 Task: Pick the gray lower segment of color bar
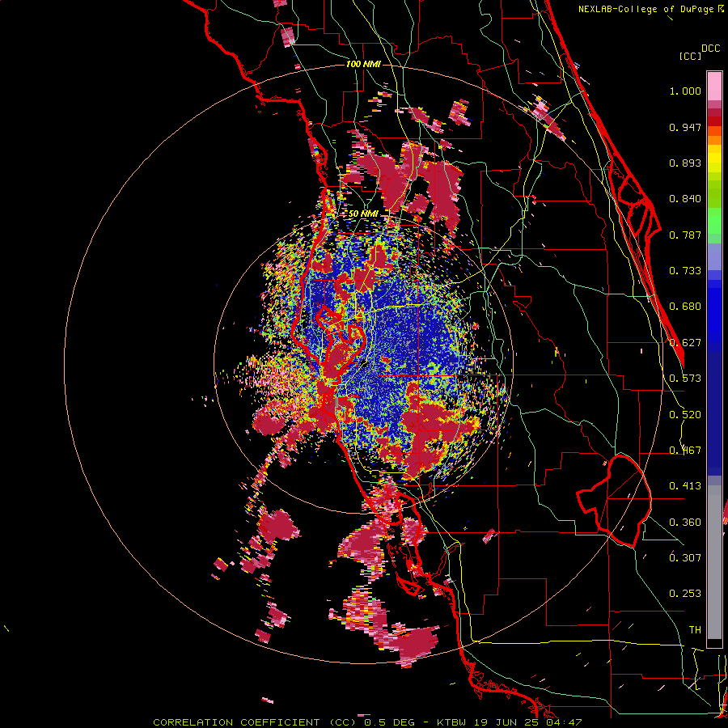[x=714, y=562]
